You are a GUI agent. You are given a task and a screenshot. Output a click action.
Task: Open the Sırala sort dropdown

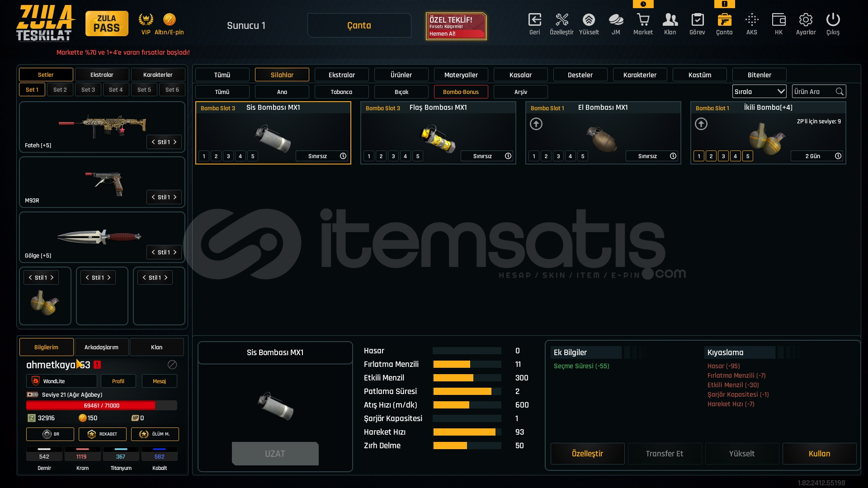click(x=759, y=92)
